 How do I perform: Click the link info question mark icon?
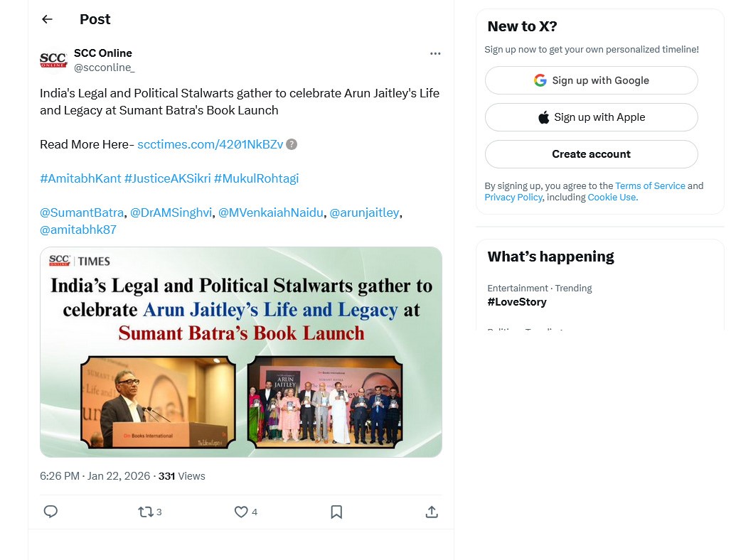point(292,144)
